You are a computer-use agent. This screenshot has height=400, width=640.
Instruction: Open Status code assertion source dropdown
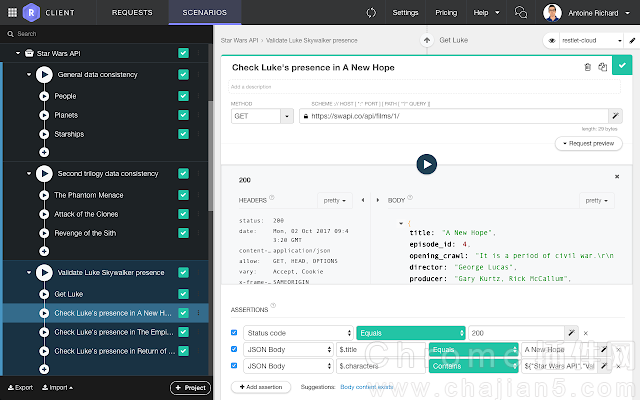[x=298, y=333]
